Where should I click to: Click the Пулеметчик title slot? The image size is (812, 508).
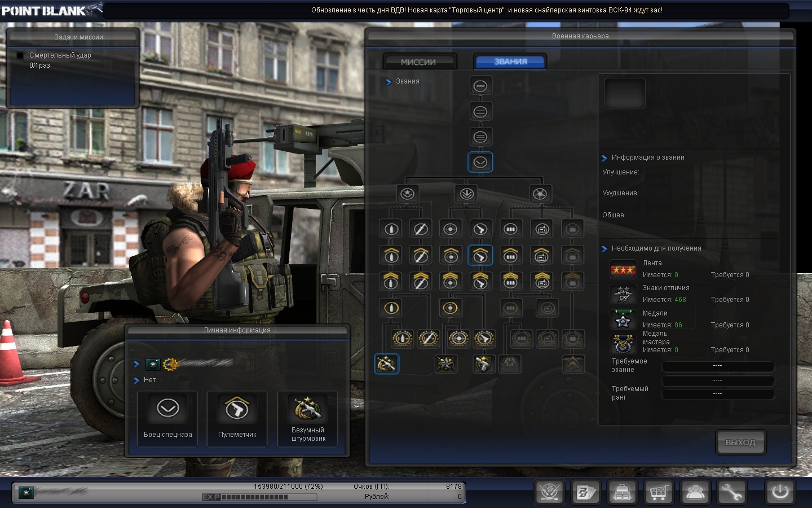click(237, 418)
